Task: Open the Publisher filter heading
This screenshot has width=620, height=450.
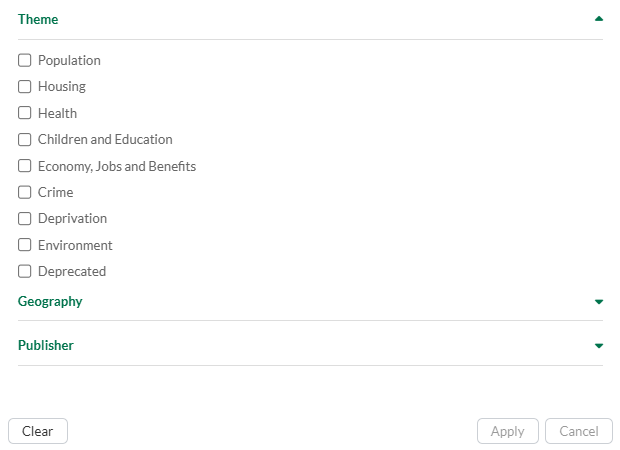Action: pos(46,345)
